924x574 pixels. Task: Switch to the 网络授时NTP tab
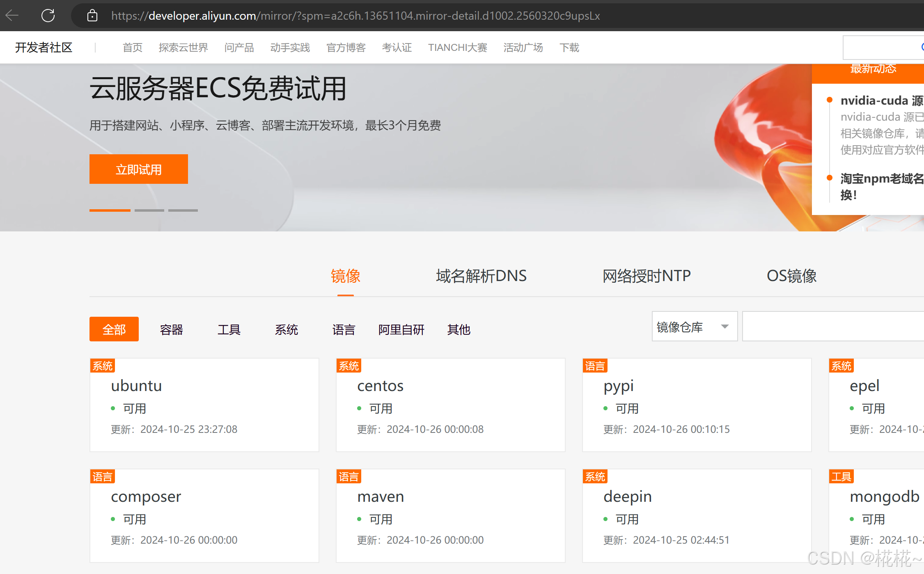tap(647, 276)
